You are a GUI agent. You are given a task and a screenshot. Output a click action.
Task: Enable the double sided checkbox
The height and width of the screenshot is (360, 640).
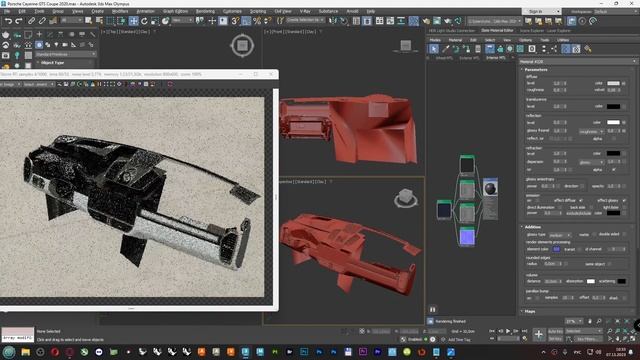pyautogui.click(x=624, y=234)
